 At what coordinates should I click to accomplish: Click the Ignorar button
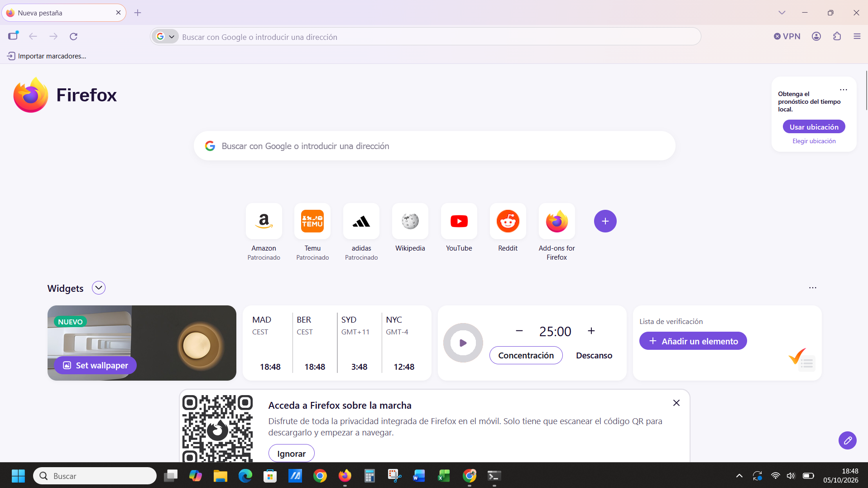(x=292, y=454)
